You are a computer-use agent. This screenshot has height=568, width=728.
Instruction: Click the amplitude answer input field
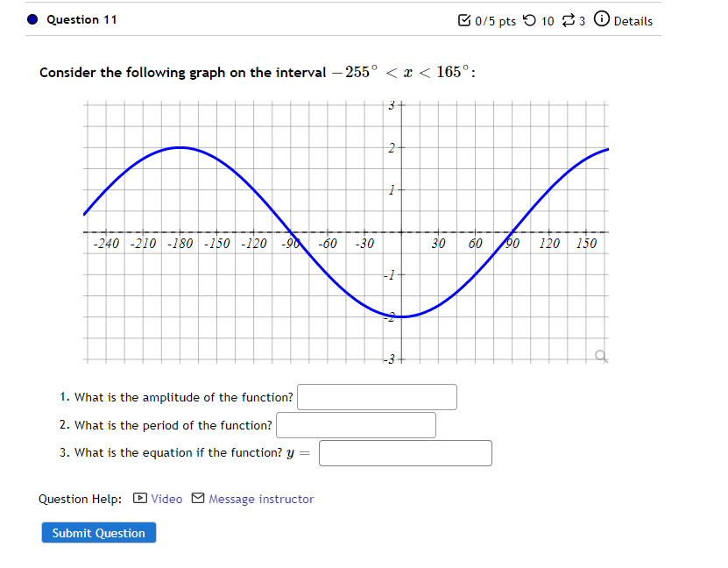pyautogui.click(x=376, y=397)
